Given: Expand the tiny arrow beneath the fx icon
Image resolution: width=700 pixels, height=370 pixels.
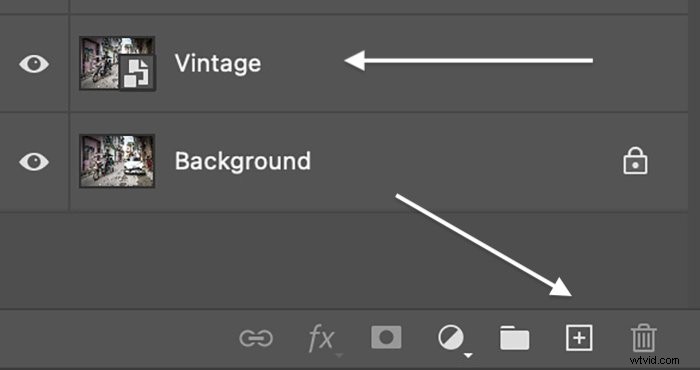Looking at the screenshot, I should pos(339,356).
